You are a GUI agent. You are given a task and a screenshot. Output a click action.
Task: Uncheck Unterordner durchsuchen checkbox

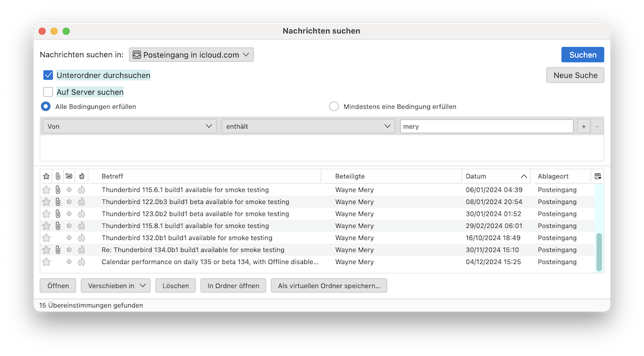coord(48,75)
